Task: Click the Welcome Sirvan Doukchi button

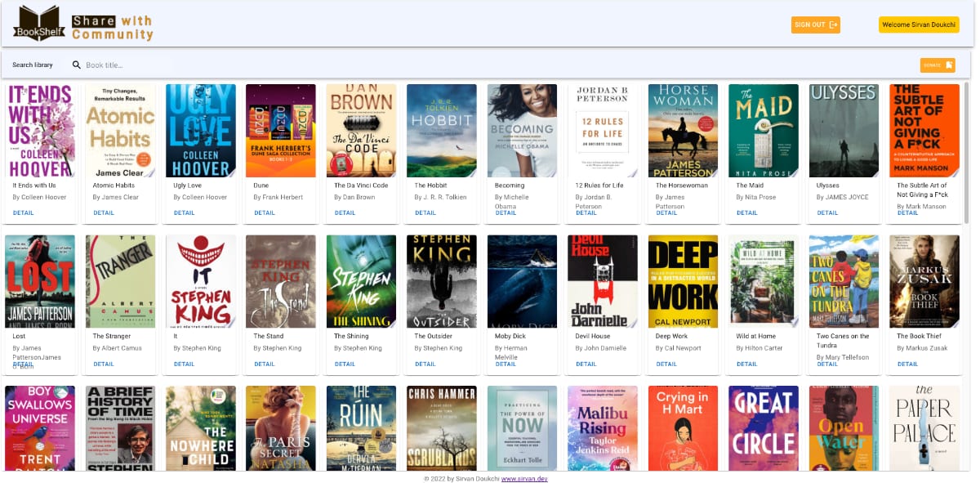Action: pos(919,25)
